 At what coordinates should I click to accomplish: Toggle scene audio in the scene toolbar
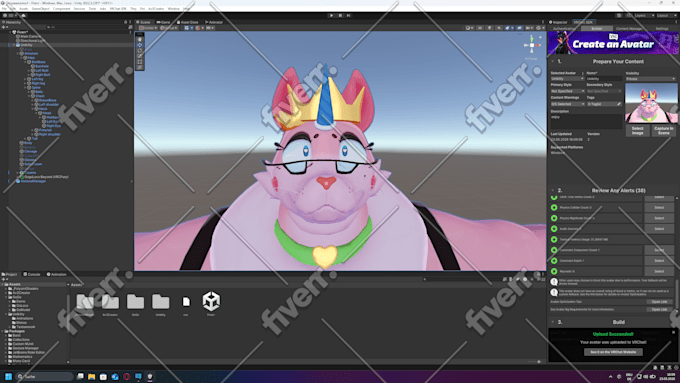tap(499, 28)
